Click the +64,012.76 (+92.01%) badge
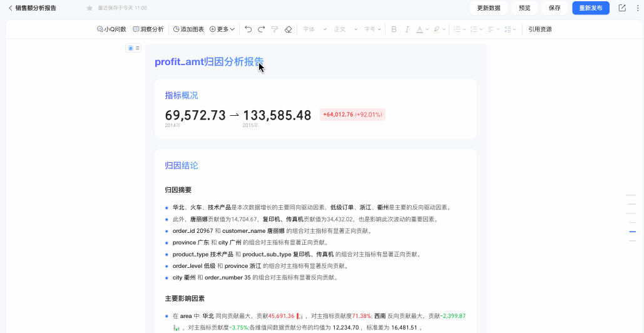 [352, 115]
